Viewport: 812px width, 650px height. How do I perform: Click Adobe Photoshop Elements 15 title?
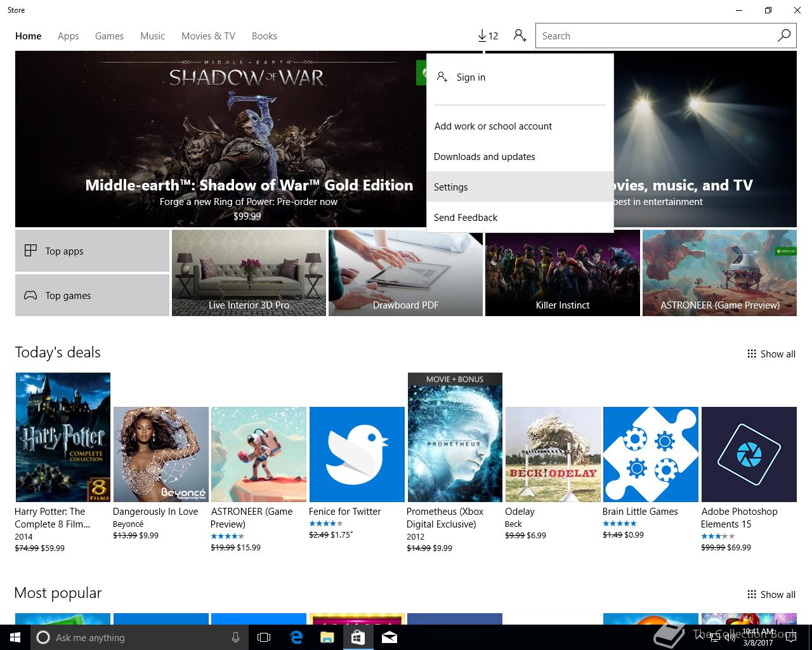coord(739,518)
